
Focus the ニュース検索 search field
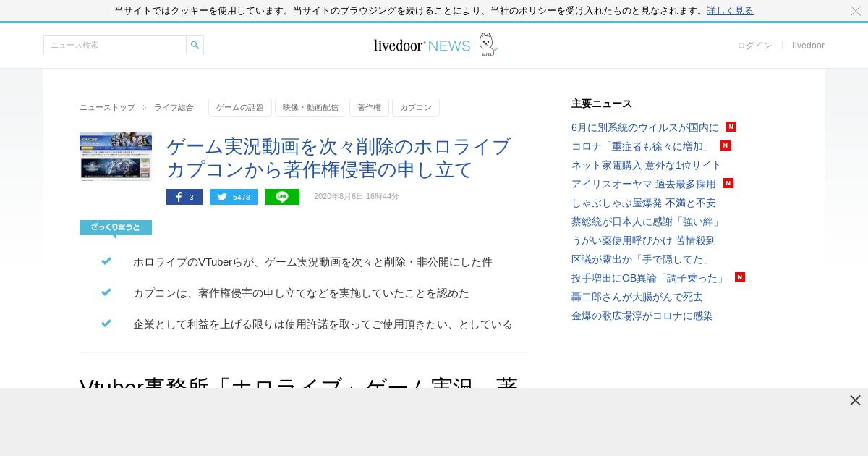point(115,45)
